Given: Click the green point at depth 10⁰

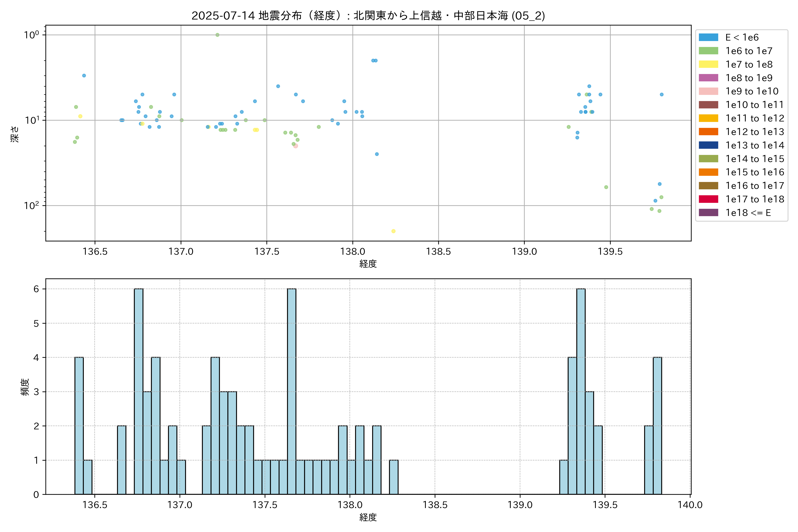Looking at the screenshot, I should tap(217, 35).
